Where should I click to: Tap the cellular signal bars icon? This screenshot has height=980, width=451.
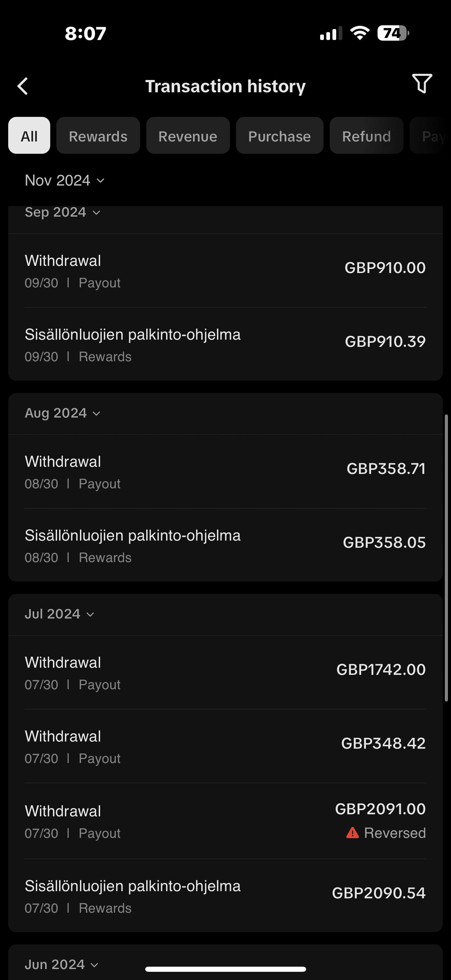tap(330, 33)
